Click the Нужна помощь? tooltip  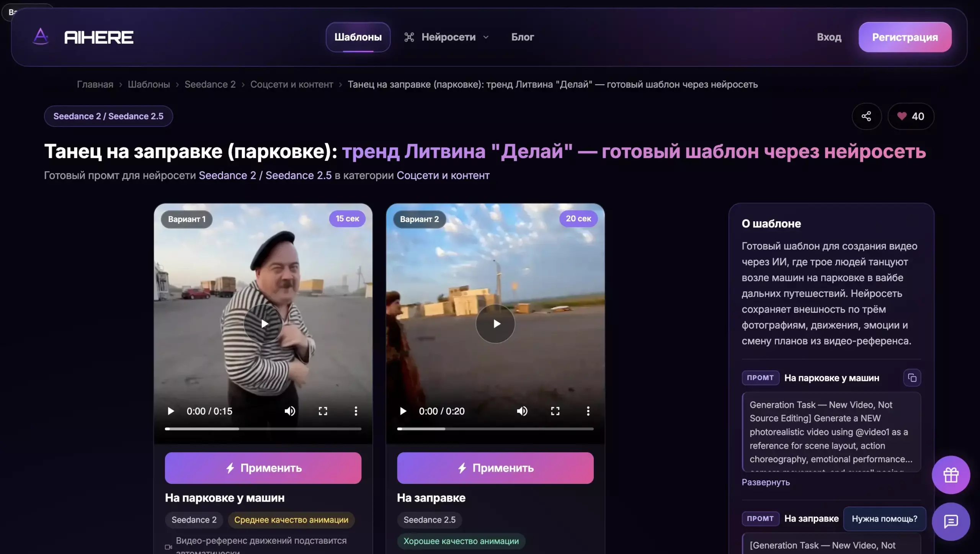[x=885, y=519]
